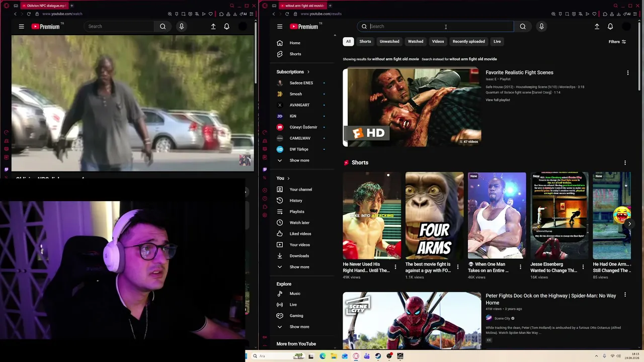This screenshot has width=644, height=362.
Task: Open the guide menu in the left YouTube window
Action: pos(21,26)
